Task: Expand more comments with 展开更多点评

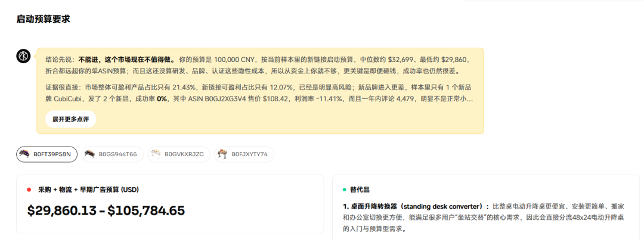Action: 70,119
